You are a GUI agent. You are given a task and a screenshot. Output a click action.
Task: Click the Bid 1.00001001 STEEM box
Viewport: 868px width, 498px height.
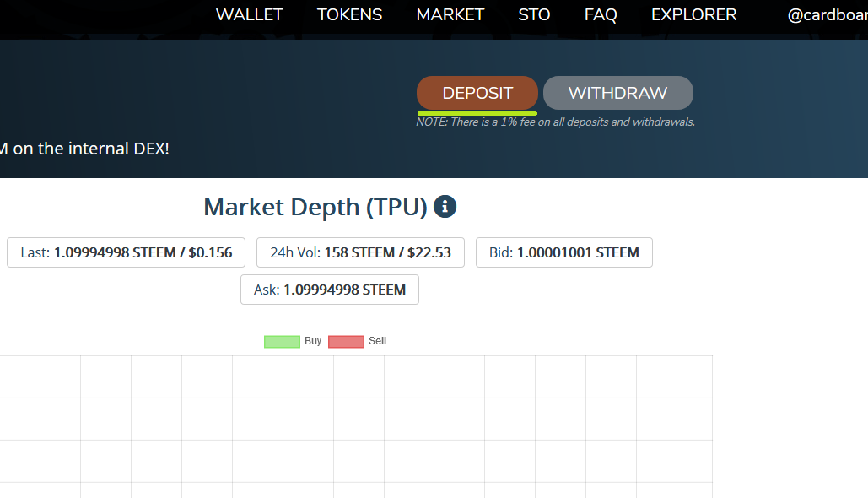click(564, 252)
